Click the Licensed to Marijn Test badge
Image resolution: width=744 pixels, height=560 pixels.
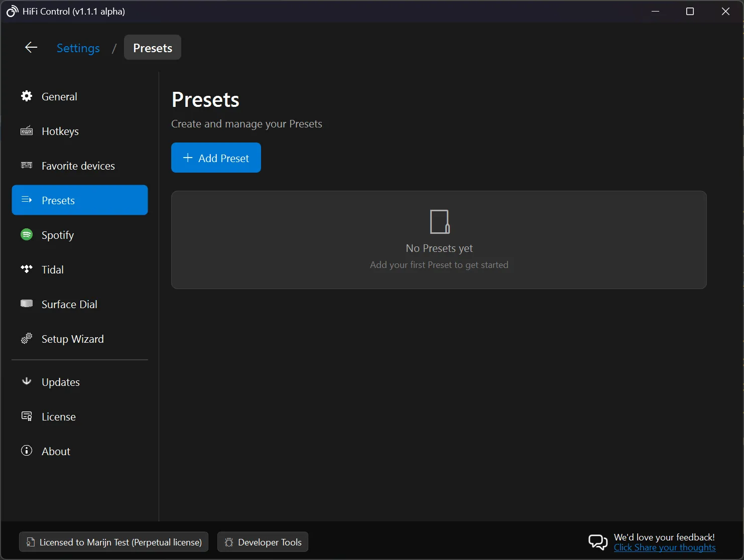pyautogui.click(x=113, y=542)
